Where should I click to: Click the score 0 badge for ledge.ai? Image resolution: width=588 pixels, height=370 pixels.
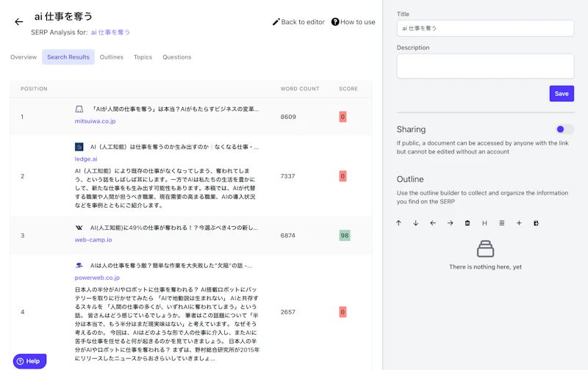(343, 176)
